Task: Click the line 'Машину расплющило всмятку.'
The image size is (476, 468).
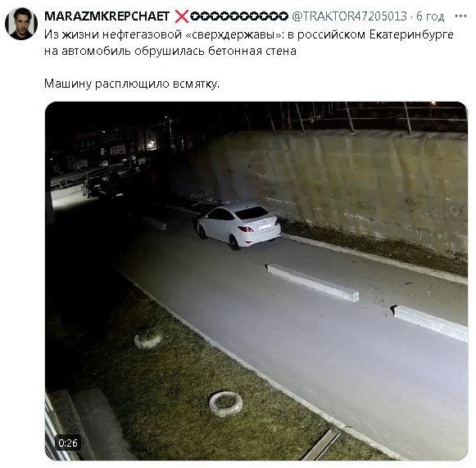Action: click(x=131, y=84)
